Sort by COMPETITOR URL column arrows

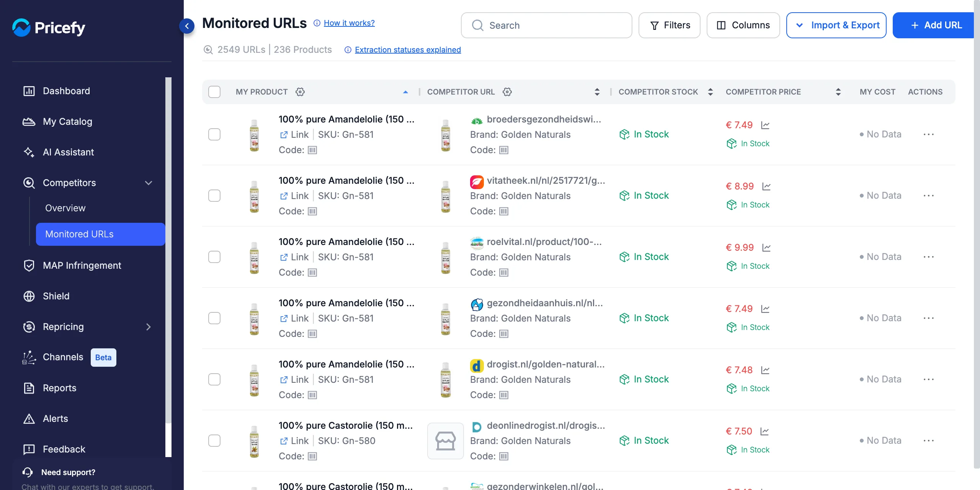tap(597, 92)
